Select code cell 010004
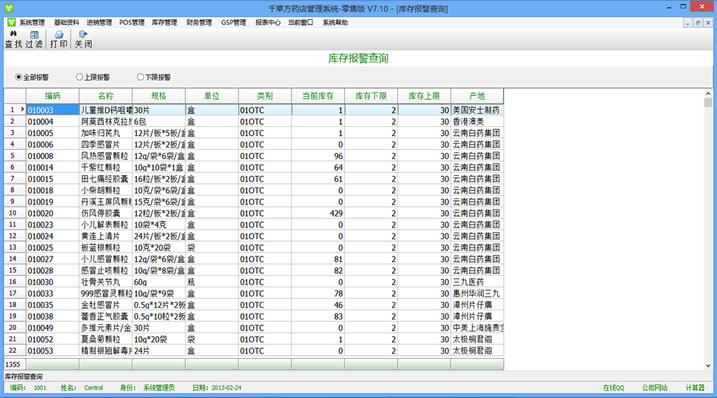Image resolution: width=717 pixels, height=398 pixels. click(53, 122)
